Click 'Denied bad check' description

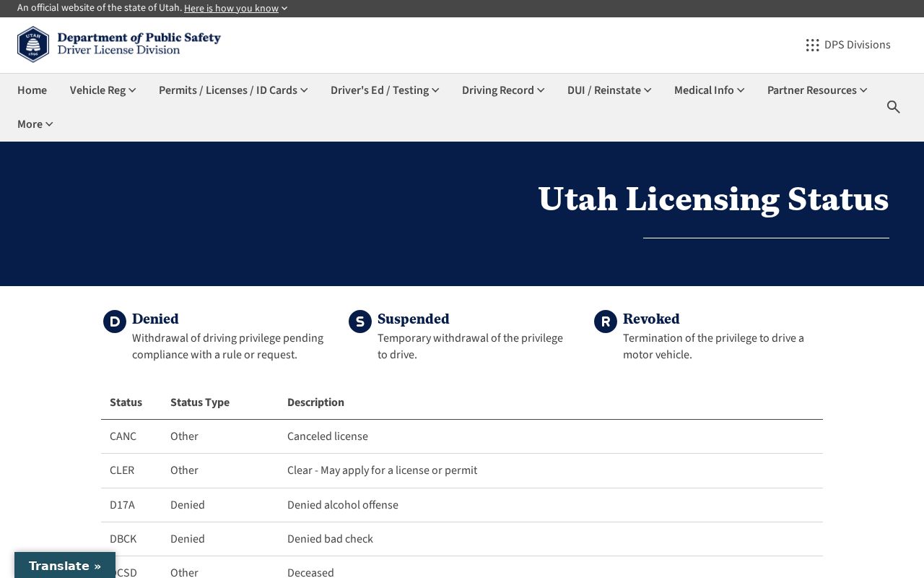[330, 539]
